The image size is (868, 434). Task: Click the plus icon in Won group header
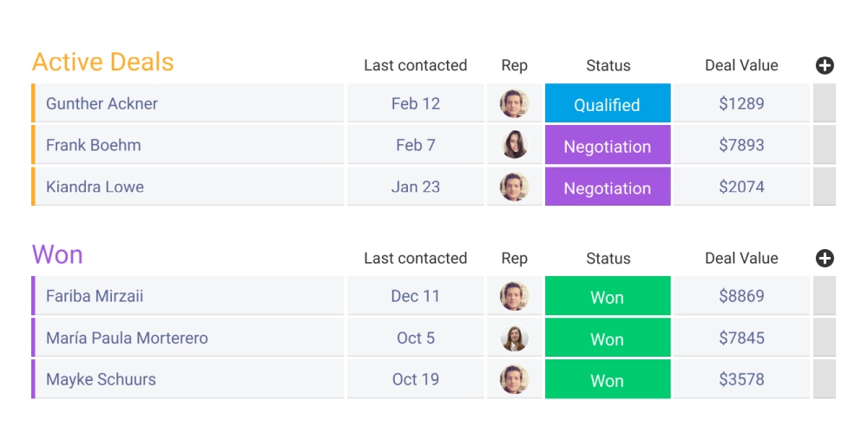[825, 258]
